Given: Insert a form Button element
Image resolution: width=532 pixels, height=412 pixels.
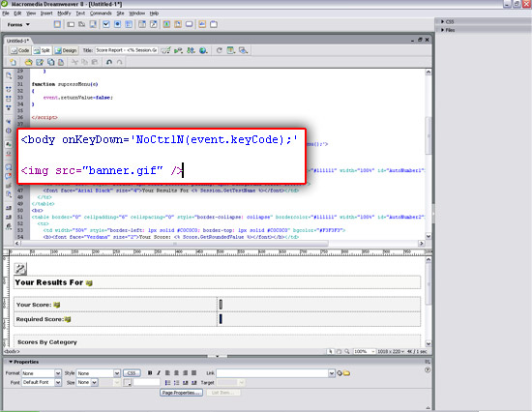Looking at the screenshot, I should coord(189,24).
